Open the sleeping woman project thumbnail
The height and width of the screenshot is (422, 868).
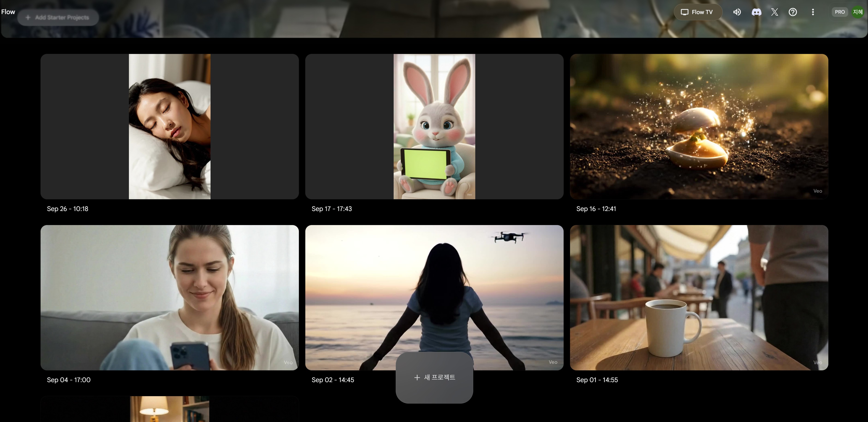pyautogui.click(x=169, y=126)
